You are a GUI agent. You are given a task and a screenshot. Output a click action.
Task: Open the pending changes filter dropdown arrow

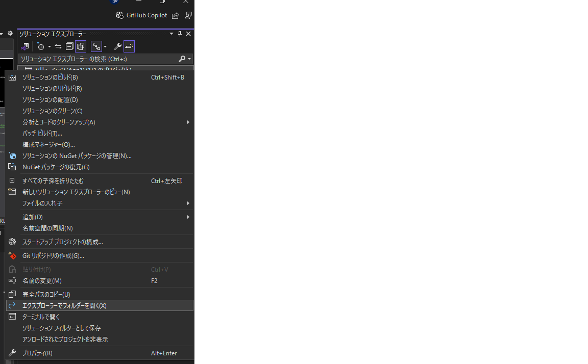pos(49,46)
